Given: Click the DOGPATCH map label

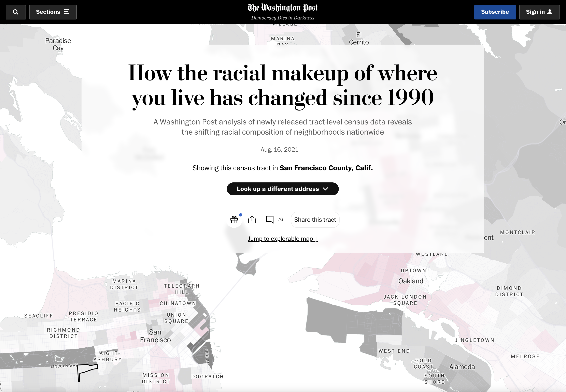Looking at the screenshot, I should tap(207, 377).
